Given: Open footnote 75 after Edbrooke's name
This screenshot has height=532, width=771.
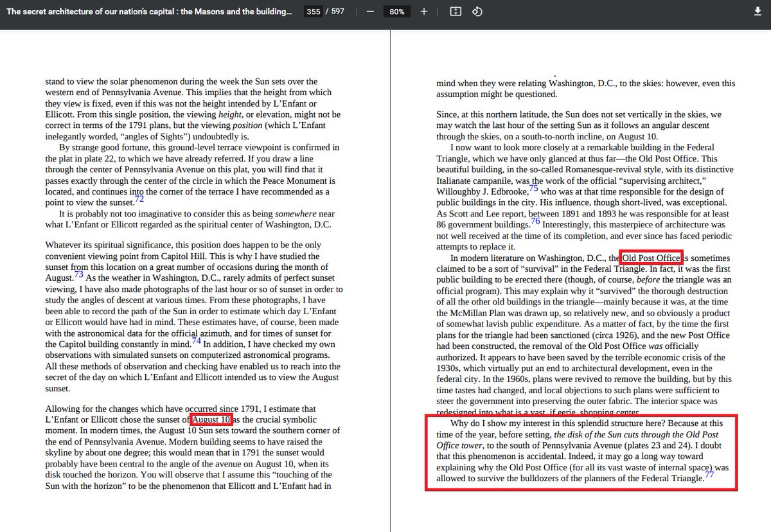Looking at the screenshot, I should (x=533, y=188).
